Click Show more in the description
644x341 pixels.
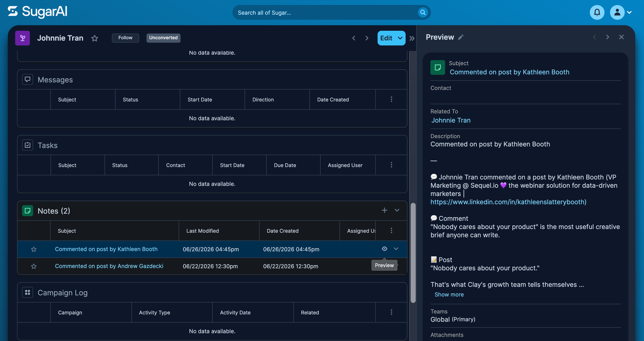[449, 295]
